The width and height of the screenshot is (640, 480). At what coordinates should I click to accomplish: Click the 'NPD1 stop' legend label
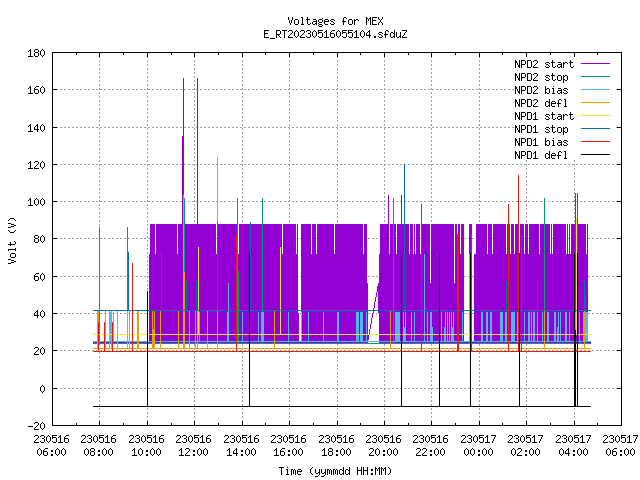(541, 129)
